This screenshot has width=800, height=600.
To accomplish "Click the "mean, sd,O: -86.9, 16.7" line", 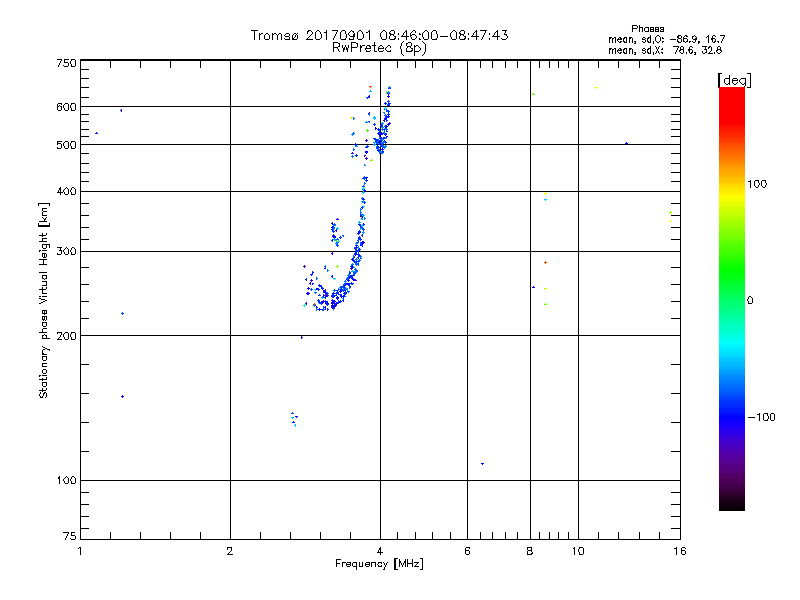I will point(666,39).
